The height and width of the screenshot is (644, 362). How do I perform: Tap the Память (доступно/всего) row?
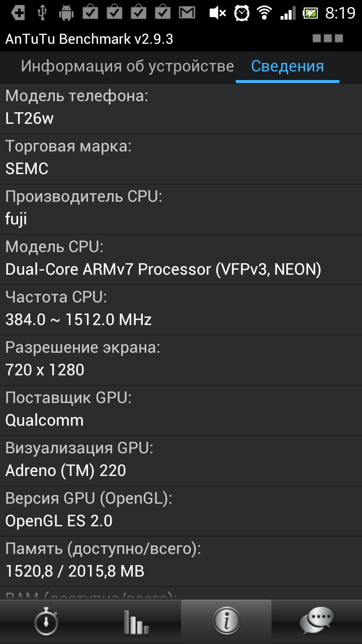181,560
